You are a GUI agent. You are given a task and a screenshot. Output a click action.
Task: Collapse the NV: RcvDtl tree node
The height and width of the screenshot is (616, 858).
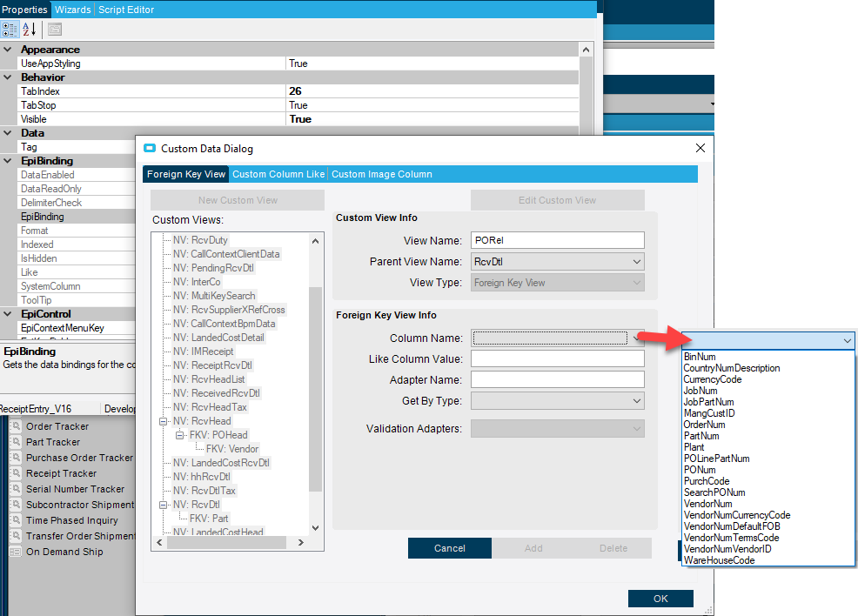[x=163, y=505]
